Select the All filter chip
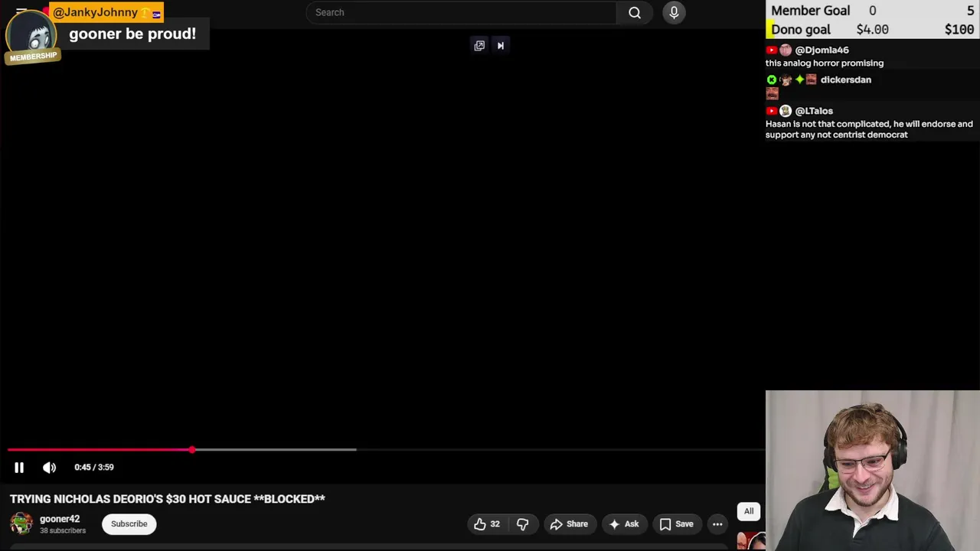Screen dimensions: 980x551 (x=749, y=511)
